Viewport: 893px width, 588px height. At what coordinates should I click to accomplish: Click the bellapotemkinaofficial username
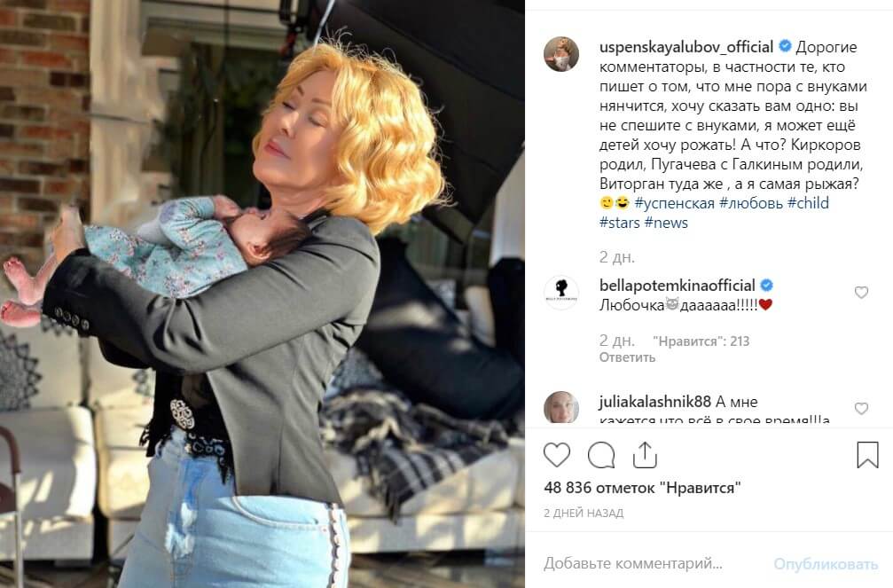pos(678,285)
